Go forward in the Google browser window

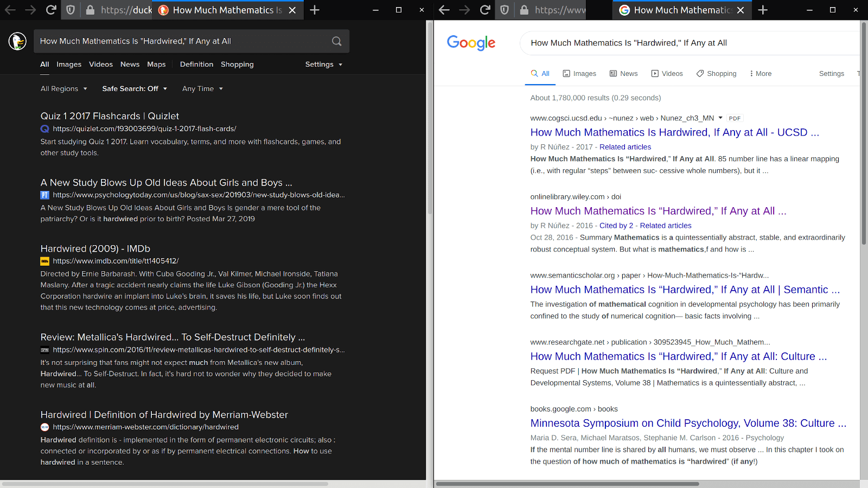click(x=464, y=10)
